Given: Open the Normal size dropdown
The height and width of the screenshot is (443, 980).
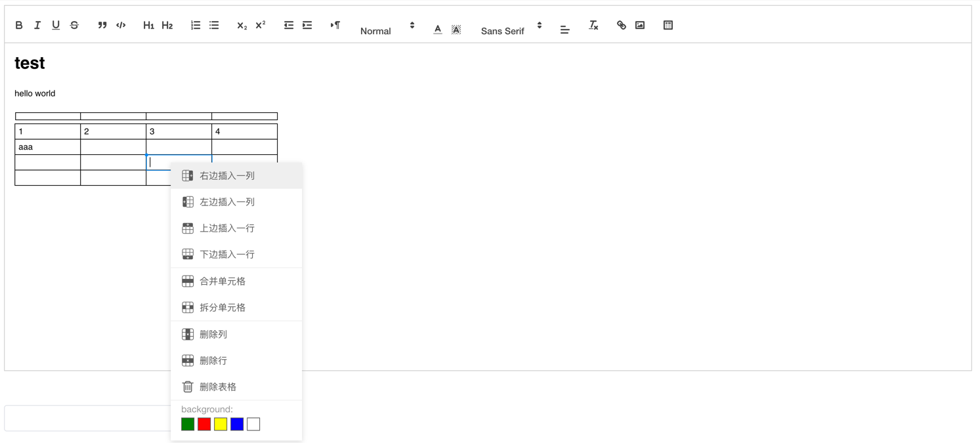Looking at the screenshot, I should point(387,30).
